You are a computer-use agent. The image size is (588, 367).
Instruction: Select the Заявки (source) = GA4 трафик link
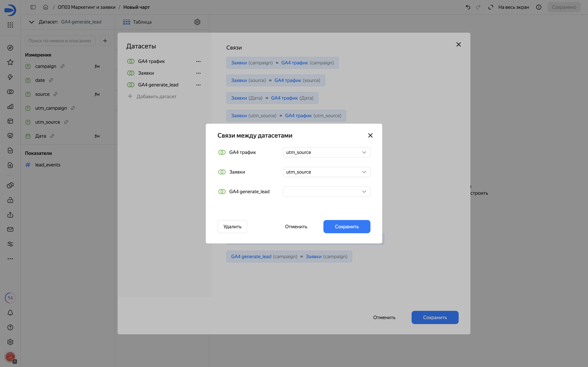[x=276, y=80]
